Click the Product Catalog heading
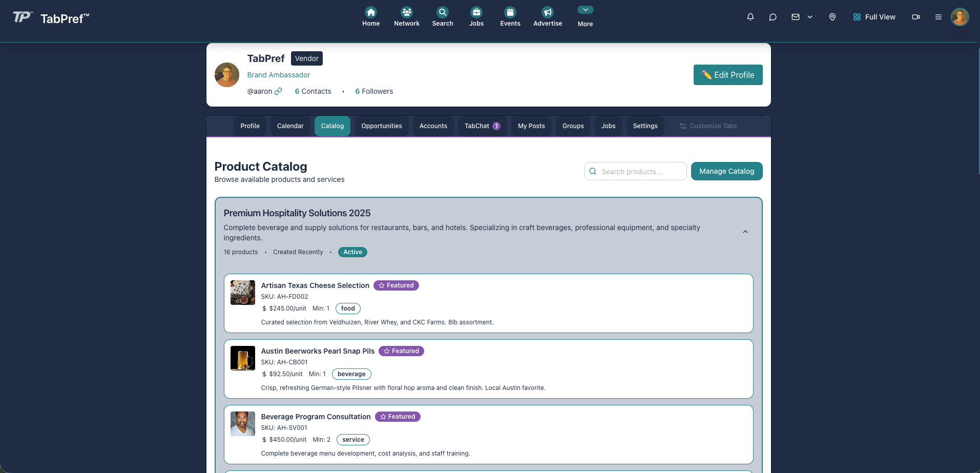Image resolution: width=980 pixels, height=473 pixels. coord(261,167)
